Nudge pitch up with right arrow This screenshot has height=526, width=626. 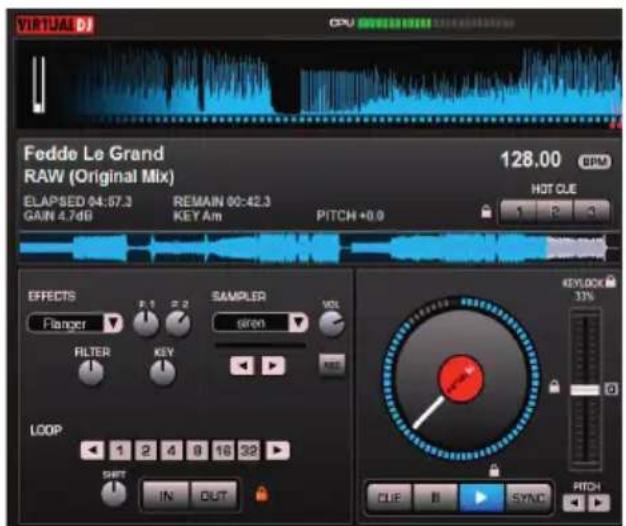click(x=599, y=503)
